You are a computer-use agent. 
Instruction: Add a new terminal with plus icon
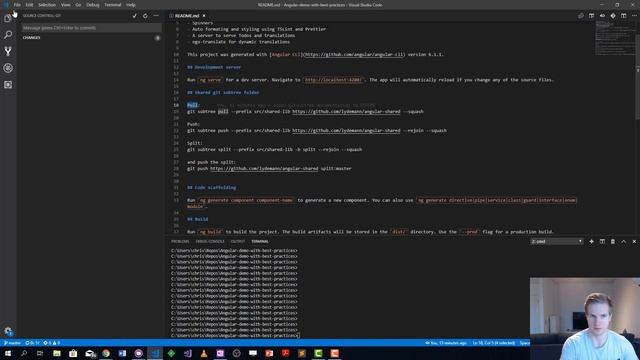[591, 242]
